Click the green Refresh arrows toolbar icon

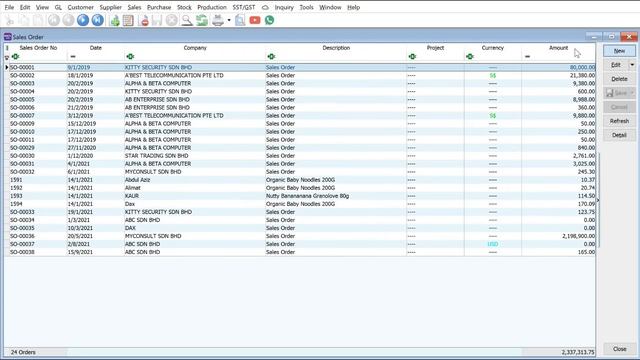[202, 20]
